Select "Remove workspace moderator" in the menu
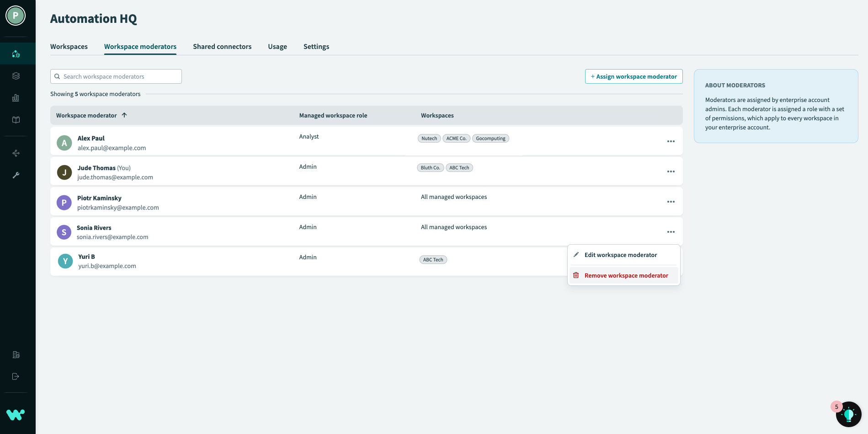 click(626, 275)
